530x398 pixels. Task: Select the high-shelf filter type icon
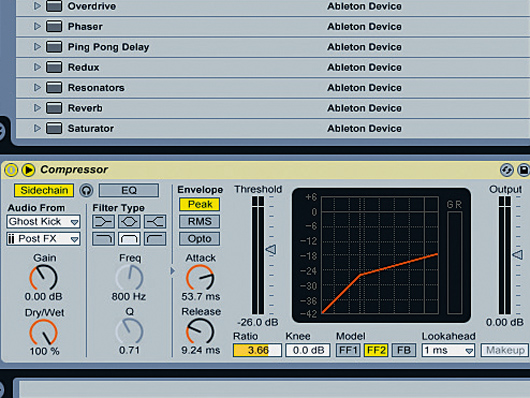click(x=155, y=222)
